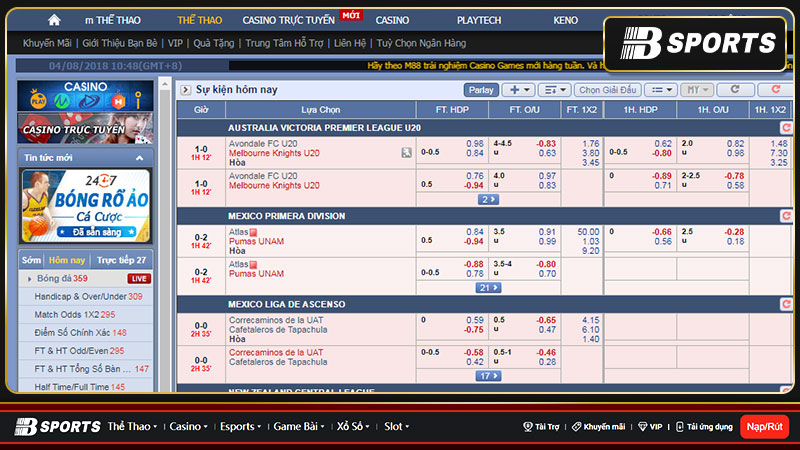The height and width of the screenshot is (450, 800).
Task: Switch to the Hôm nay tab
Action: click(x=67, y=260)
